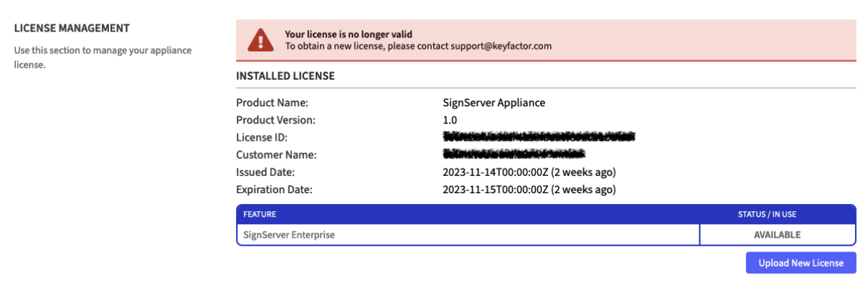Click the LICENSE MANAGEMENT heading

tap(72, 28)
